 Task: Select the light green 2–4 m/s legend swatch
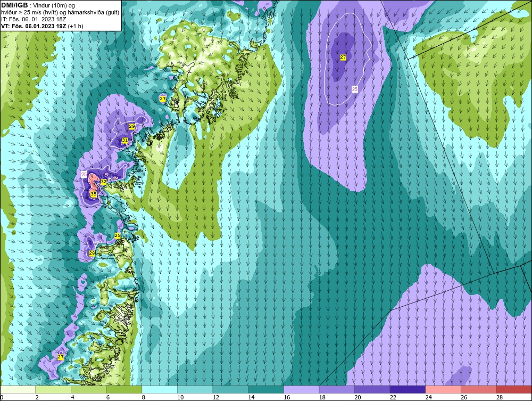(53, 389)
